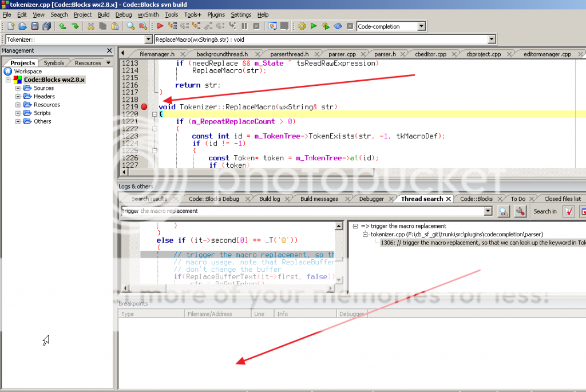Open the To Do log tab

[518, 199]
